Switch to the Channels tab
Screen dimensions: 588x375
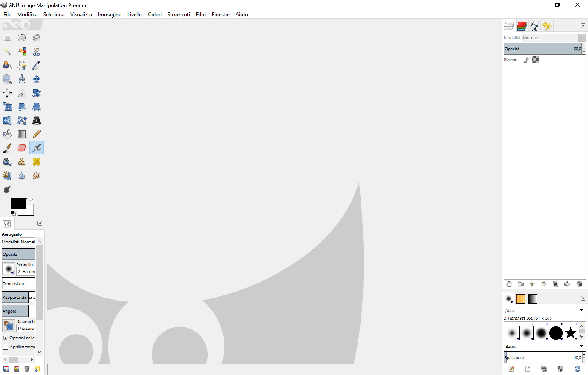click(521, 26)
